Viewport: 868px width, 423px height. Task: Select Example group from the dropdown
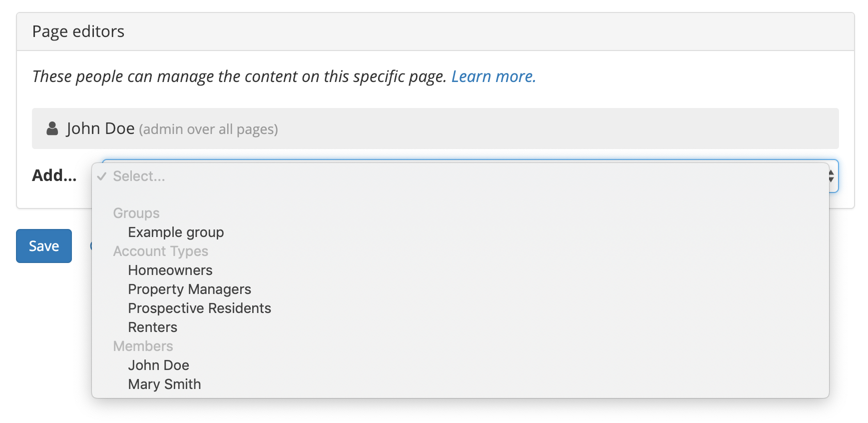point(176,232)
